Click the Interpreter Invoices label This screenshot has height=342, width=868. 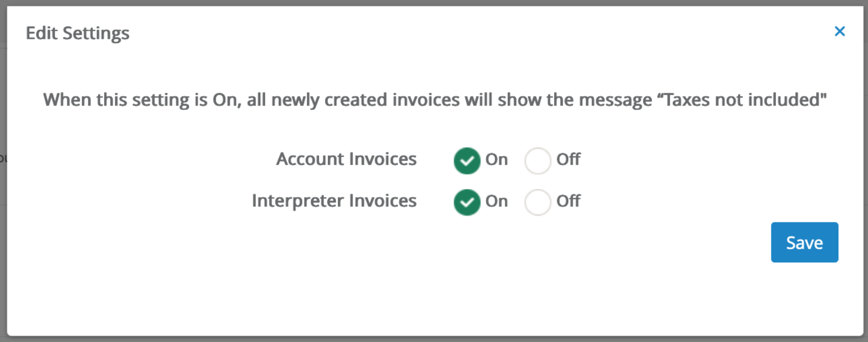click(x=334, y=201)
